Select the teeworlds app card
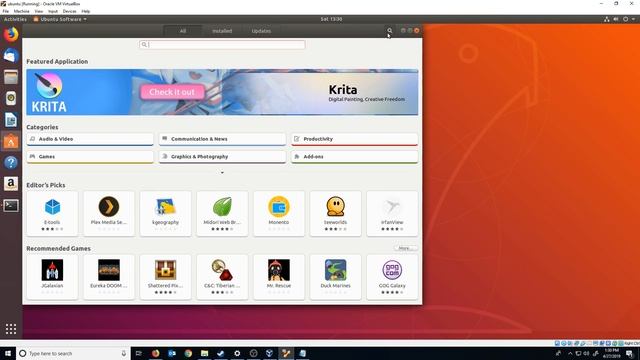The width and height of the screenshot is (640, 360). (336, 213)
